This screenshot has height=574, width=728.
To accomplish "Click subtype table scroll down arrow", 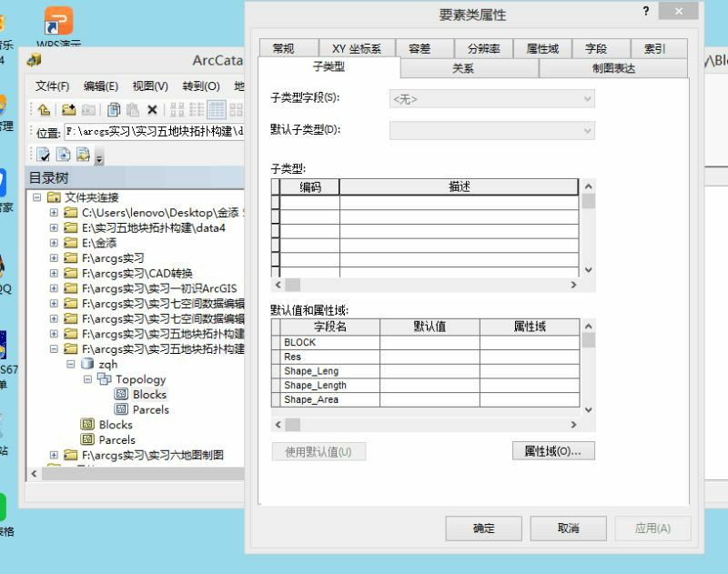I will [x=588, y=270].
